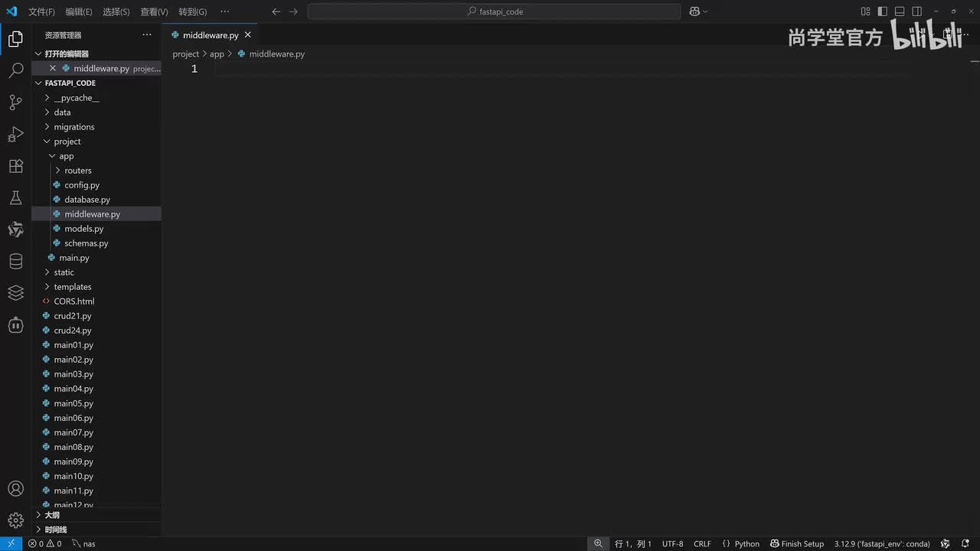Open the Run and Debug view
The height and width of the screenshot is (551, 980).
(15, 135)
